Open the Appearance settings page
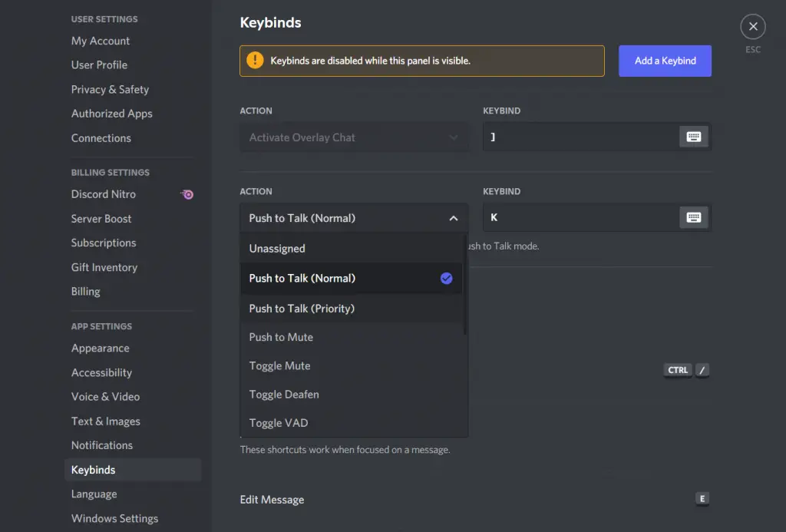786x532 pixels. [x=101, y=349]
